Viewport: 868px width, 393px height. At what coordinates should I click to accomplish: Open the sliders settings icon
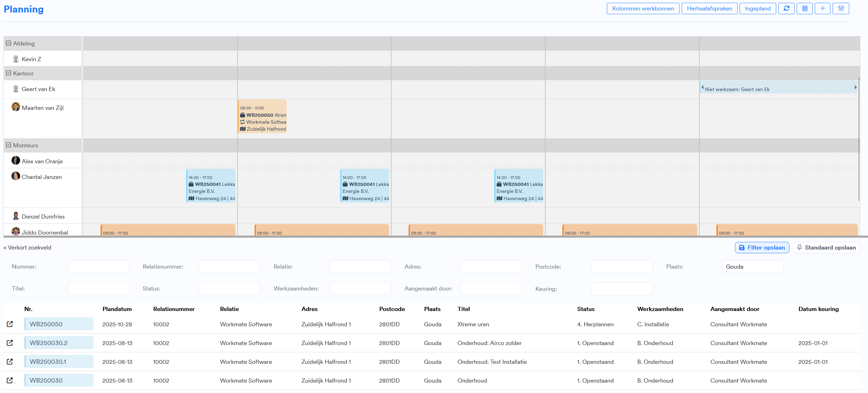841,8
